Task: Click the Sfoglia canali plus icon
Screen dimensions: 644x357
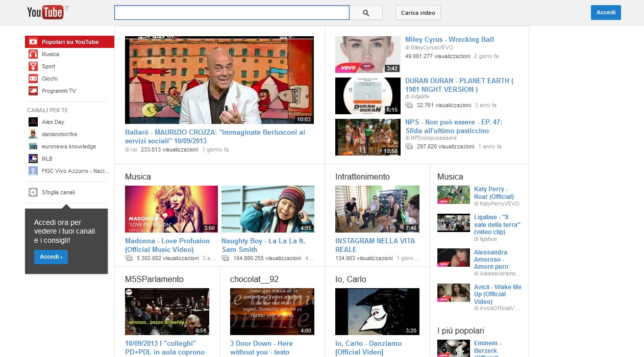Action: [x=33, y=192]
